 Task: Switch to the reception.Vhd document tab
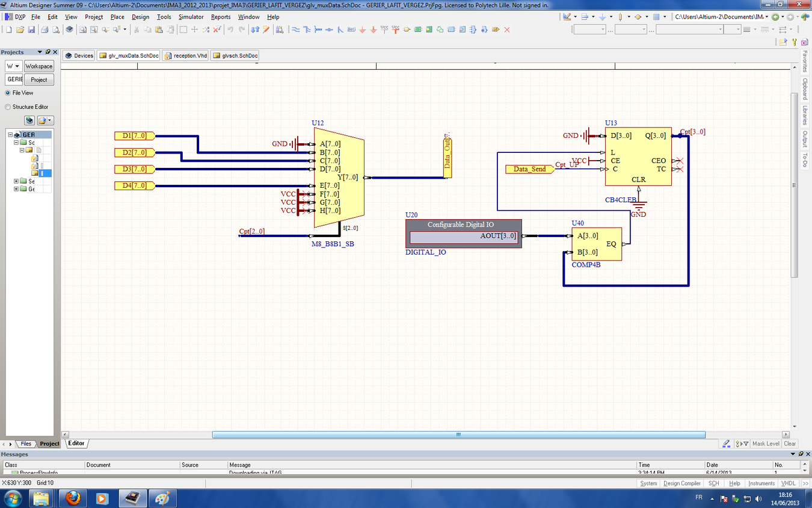click(x=185, y=55)
